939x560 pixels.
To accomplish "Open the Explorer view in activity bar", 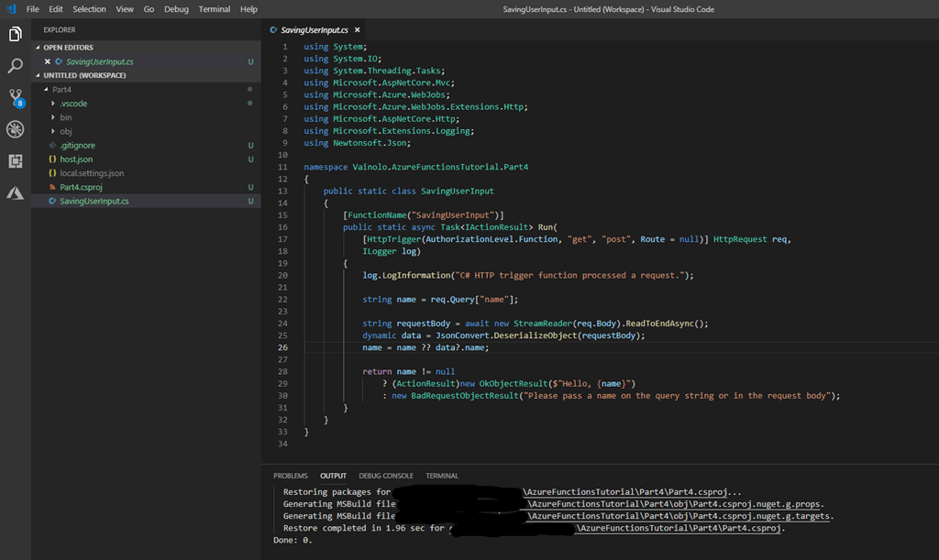I will [x=15, y=34].
